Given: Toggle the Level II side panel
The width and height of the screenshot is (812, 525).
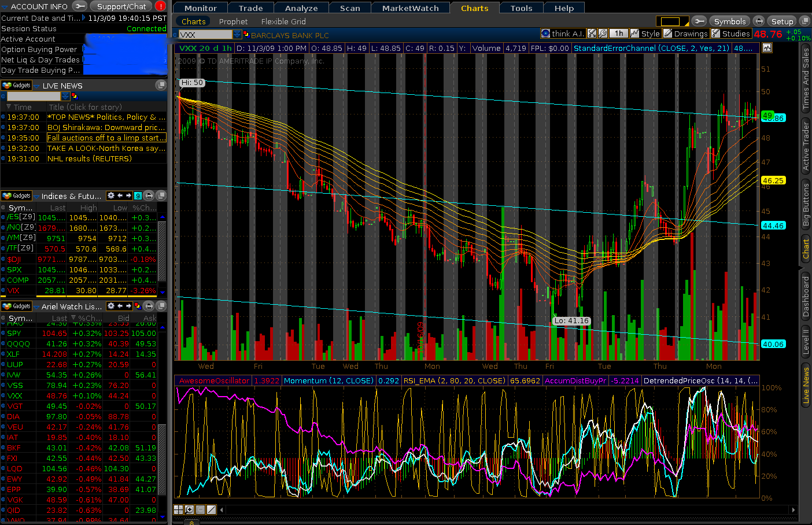Looking at the screenshot, I should pyautogui.click(x=805, y=341).
